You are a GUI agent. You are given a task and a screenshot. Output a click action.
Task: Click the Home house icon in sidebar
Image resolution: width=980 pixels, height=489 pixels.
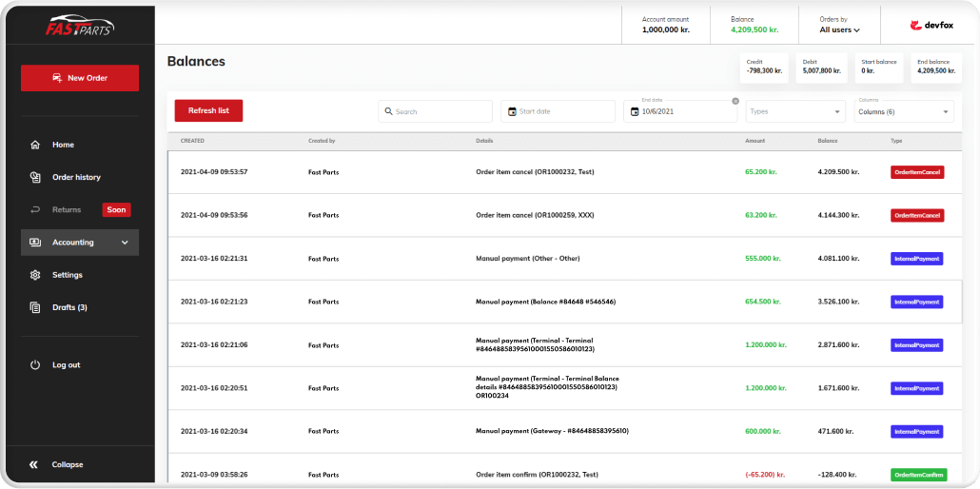pos(35,146)
